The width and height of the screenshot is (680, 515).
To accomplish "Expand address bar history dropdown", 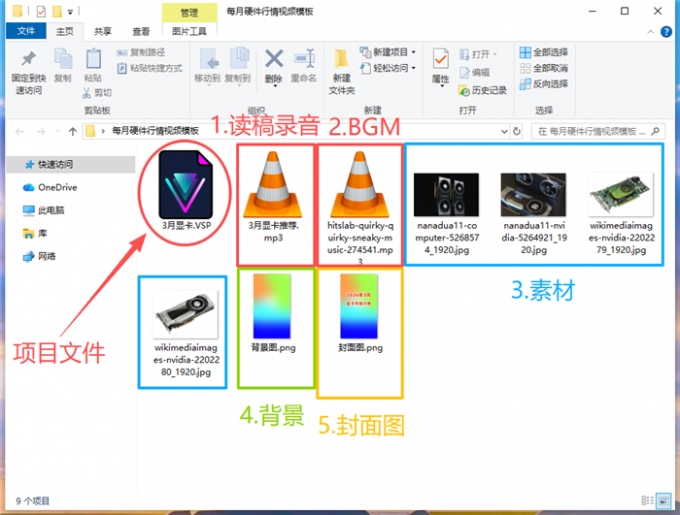I will tap(504, 131).
